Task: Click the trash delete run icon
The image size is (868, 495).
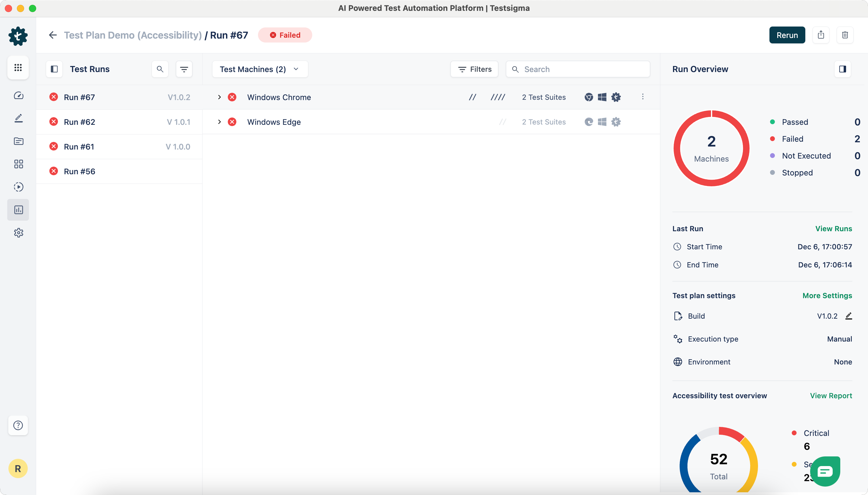Action: 845,35
